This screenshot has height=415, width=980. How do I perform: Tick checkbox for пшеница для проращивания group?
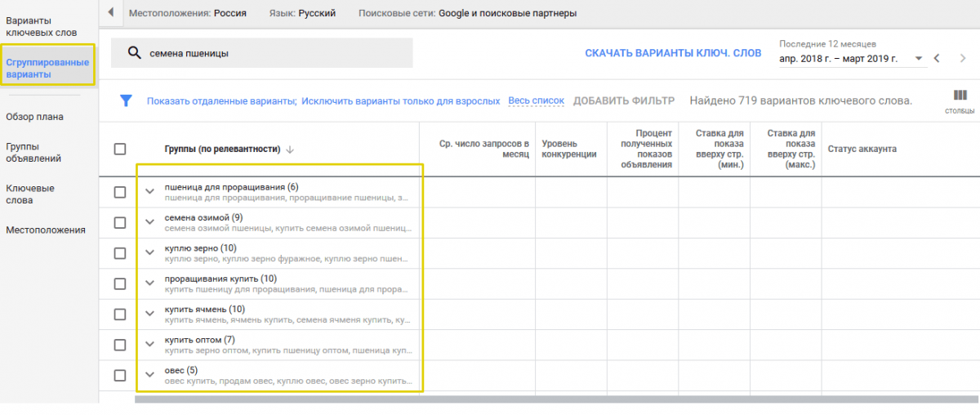pos(120,192)
